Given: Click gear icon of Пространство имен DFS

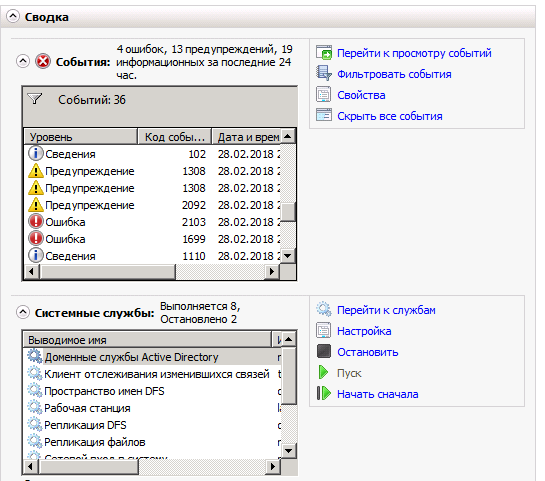Looking at the screenshot, I should coord(35,391).
